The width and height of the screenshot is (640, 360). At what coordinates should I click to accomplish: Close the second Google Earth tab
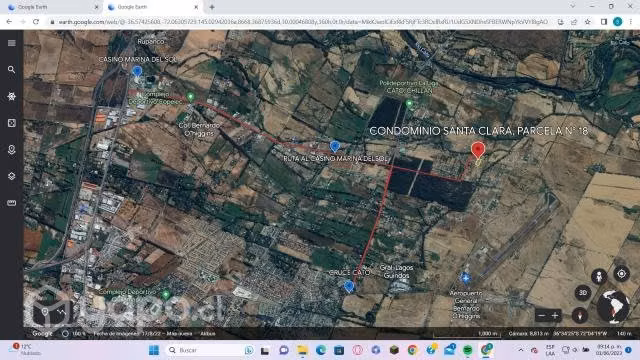tap(196, 7)
